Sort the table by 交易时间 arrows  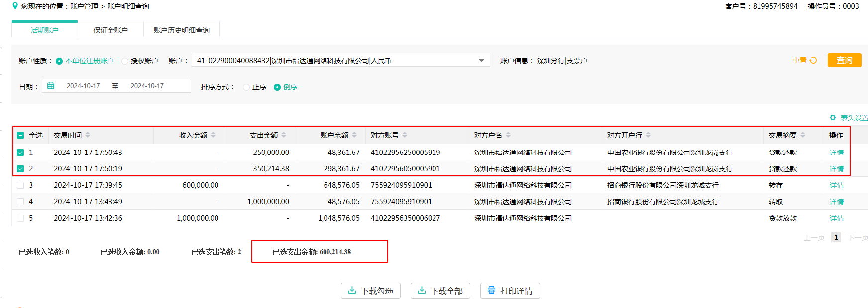88,135
